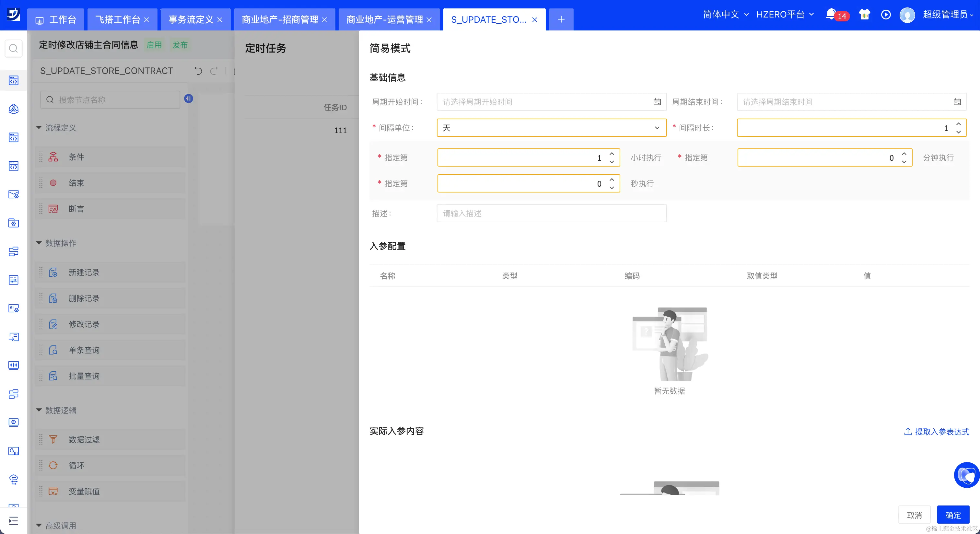The width and height of the screenshot is (980, 534).
Task: Click the undo arrow icon
Action: pyautogui.click(x=198, y=71)
